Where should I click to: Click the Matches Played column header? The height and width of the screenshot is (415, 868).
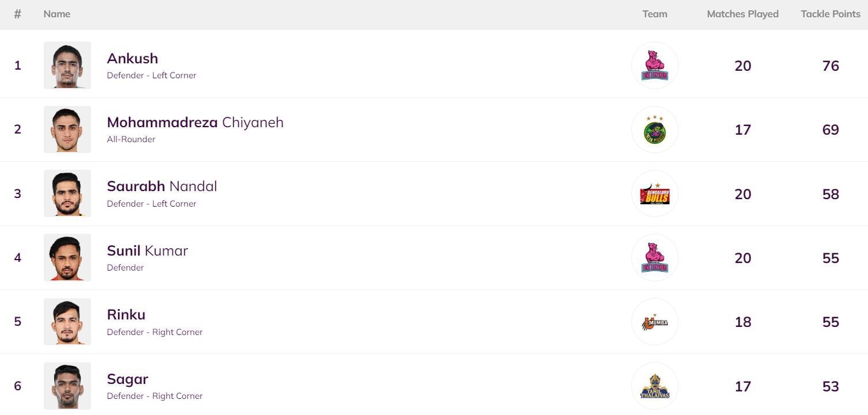click(742, 14)
